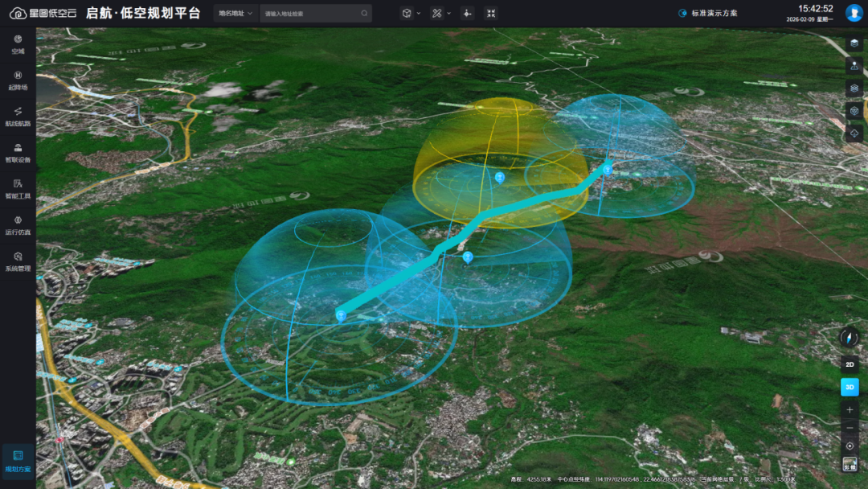Switch the map to 3D view

coord(850,387)
